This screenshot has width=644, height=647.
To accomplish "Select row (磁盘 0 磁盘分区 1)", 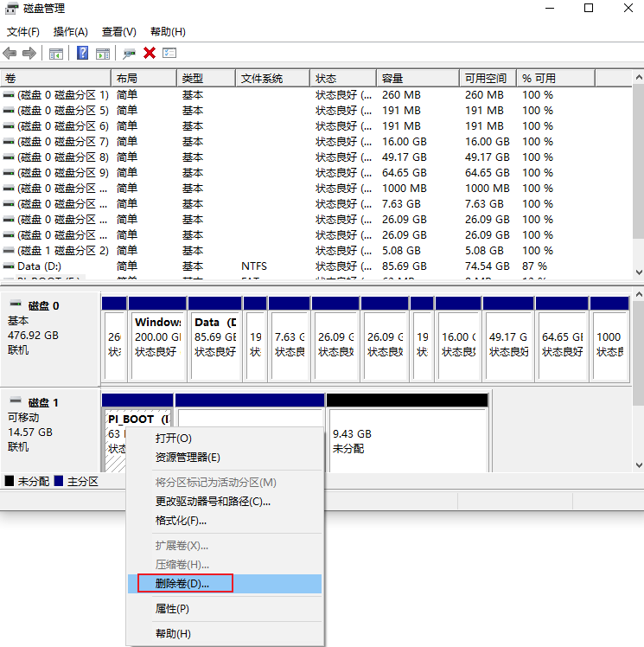I will pos(316,95).
